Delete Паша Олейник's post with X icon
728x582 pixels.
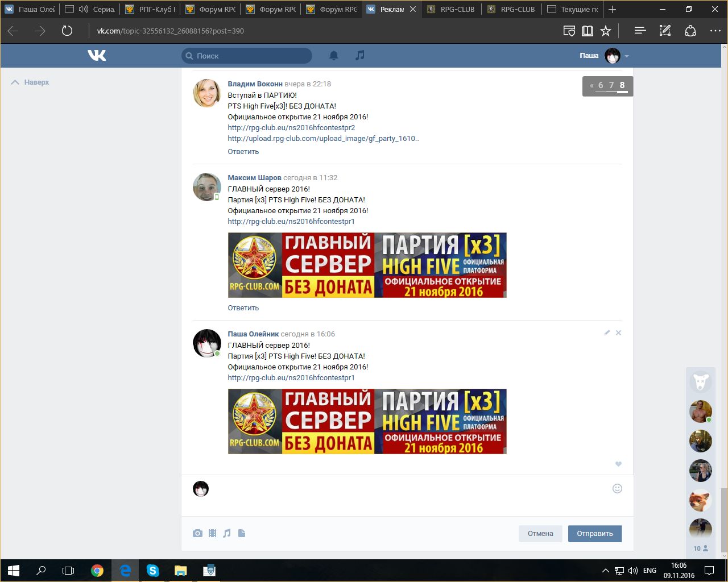tap(618, 332)
